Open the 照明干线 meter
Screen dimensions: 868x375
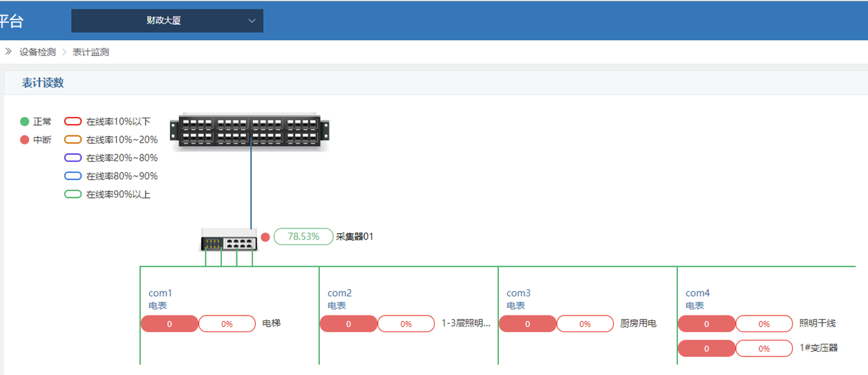[x=818, y=323]
